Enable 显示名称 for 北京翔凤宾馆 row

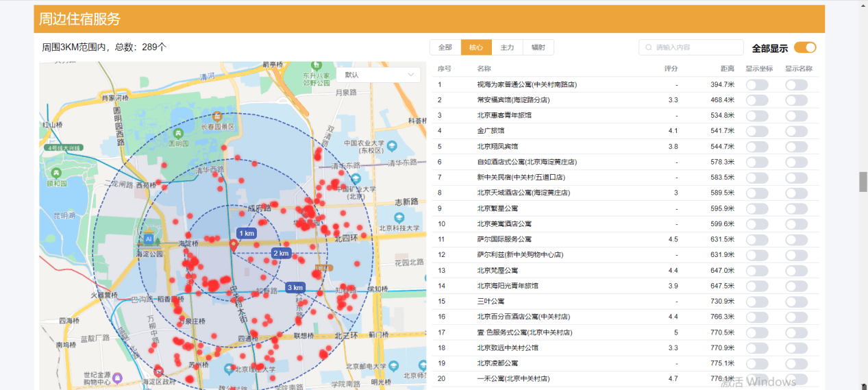click(797, 147)
